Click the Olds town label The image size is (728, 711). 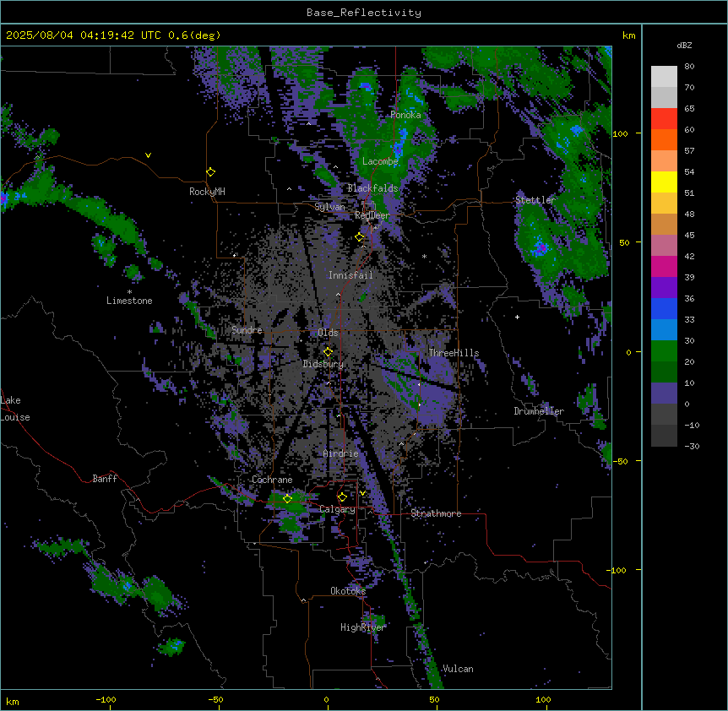(x=328, y=333)
